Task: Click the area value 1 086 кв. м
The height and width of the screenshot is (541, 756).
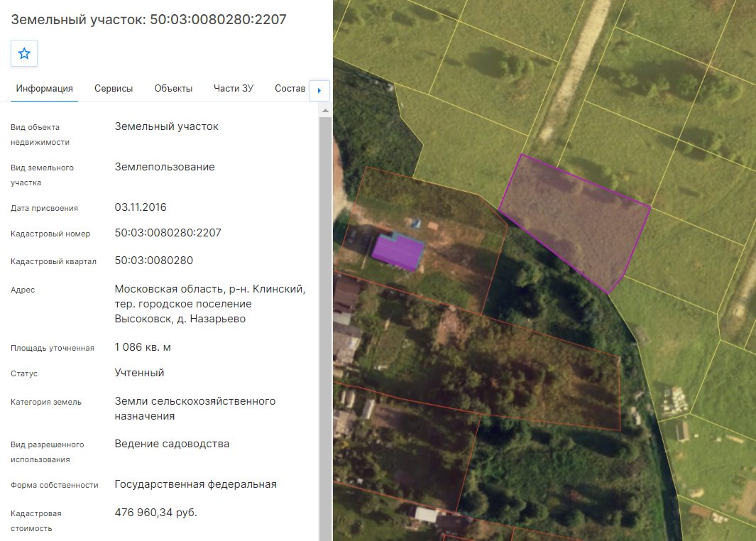Action: pyautogui.click(x=143, y=347)
